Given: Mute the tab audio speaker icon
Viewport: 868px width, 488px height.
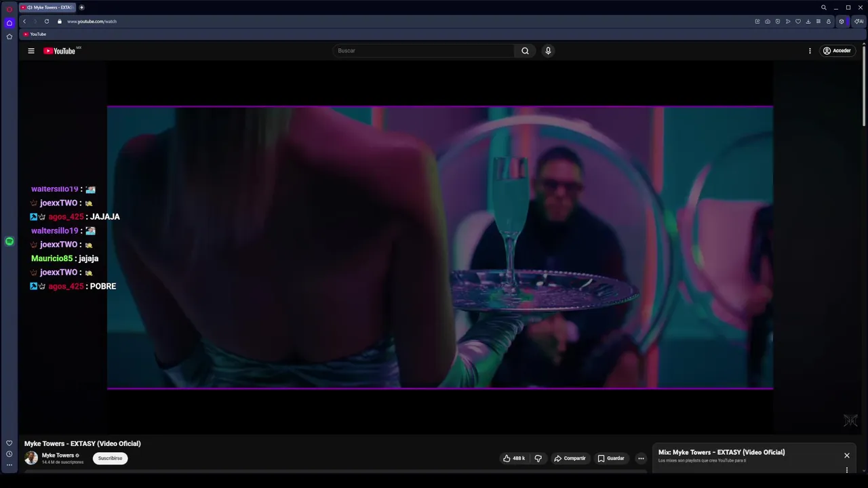Looking at the screenshot, I should [29, 7].
